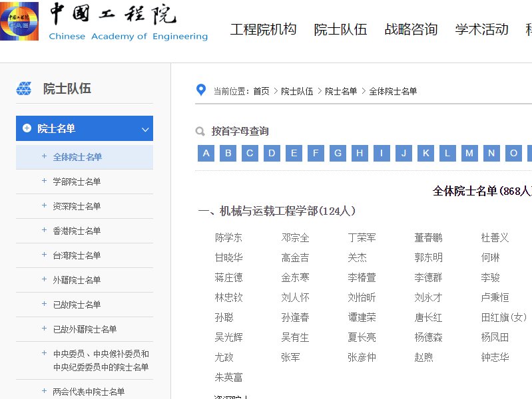Open 两会代表中院士名单 sidebar item
The image size is (532, 399).
tap(89, 392)
